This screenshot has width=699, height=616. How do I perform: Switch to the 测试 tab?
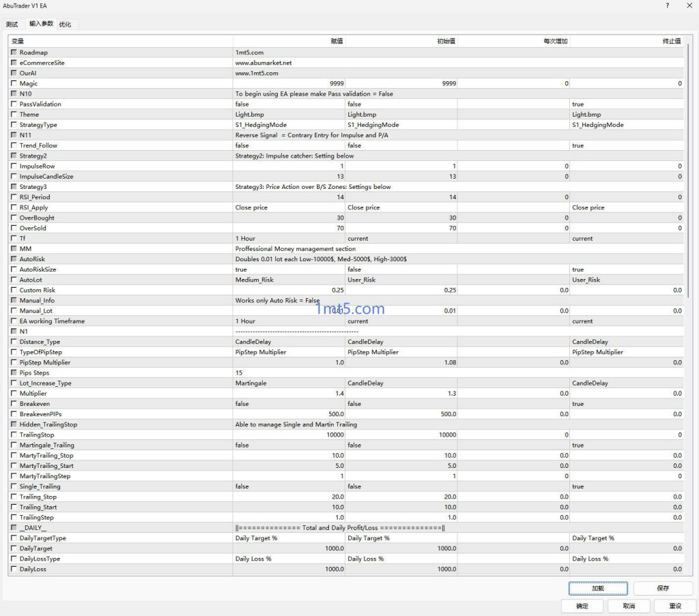click(x=12, y=25)
